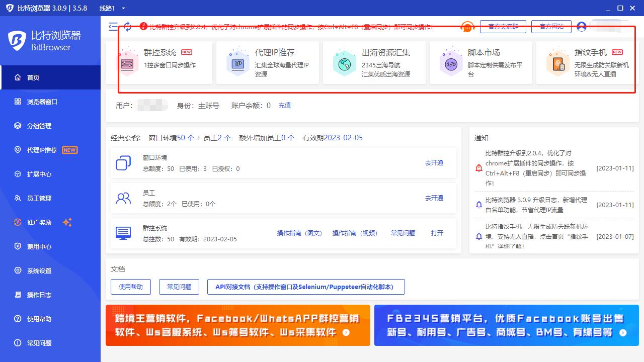Click the sync refresh icon in the toolbar

click(x=128, y=27)
